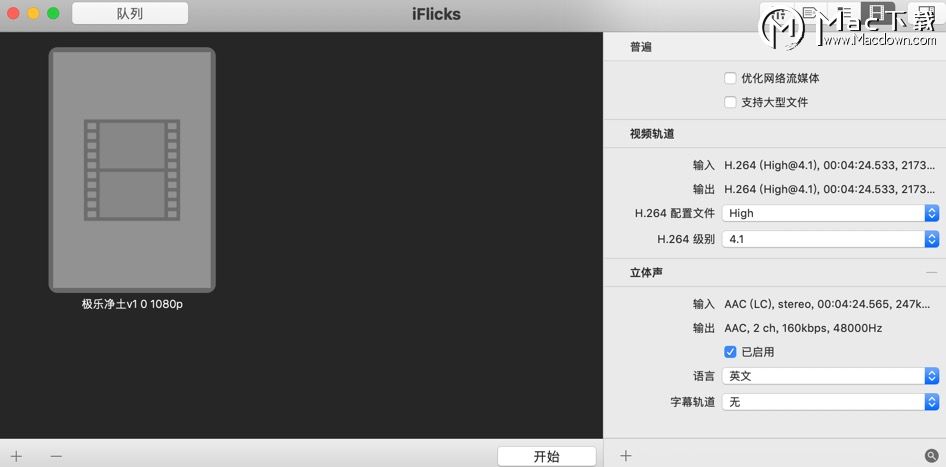Click the magnifier search icon in the bottom corner
This screenshot has height=467, width=946.
click(x=931, y=456)
